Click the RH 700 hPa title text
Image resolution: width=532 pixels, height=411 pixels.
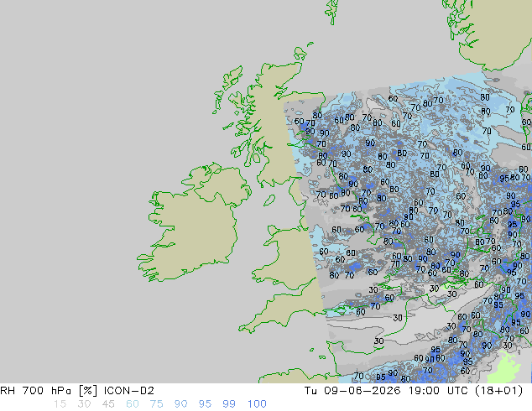click(35, 391)
